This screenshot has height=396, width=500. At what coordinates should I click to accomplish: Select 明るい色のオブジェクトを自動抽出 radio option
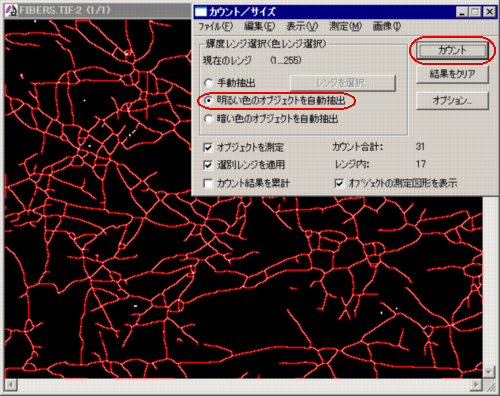coord(208,100)
